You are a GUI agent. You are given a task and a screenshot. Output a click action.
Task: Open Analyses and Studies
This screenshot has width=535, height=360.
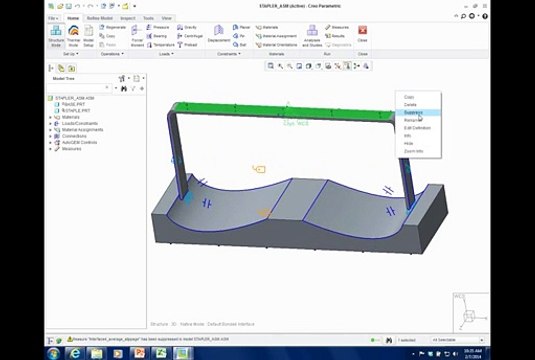312,36
